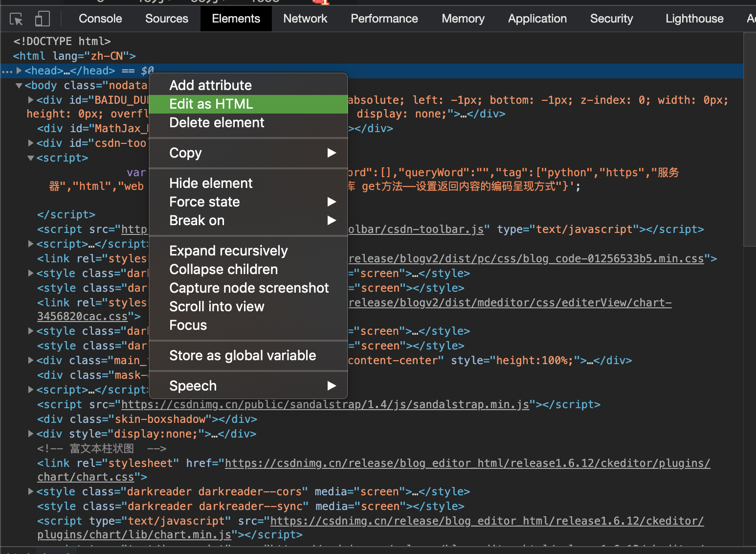This screenshot has height=554, width=756.
Task: Open the Memory tab
Action: tap(463, 19)
